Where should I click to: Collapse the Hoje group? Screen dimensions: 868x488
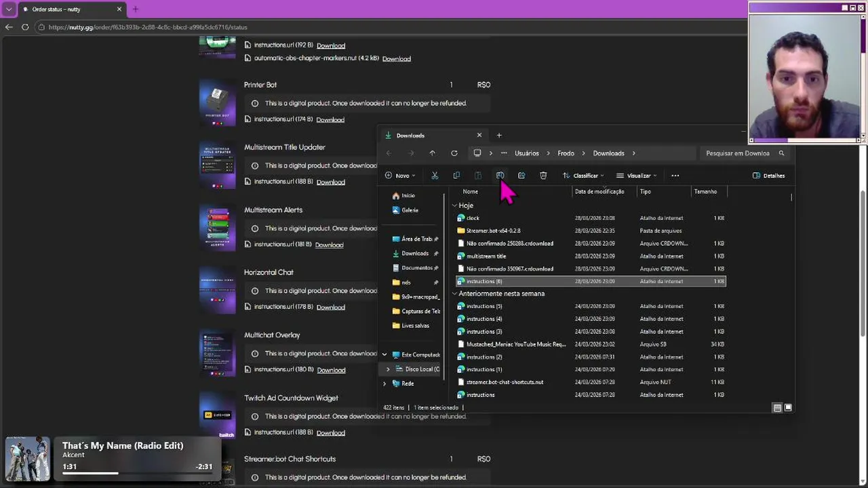click(x=454, y=205)
